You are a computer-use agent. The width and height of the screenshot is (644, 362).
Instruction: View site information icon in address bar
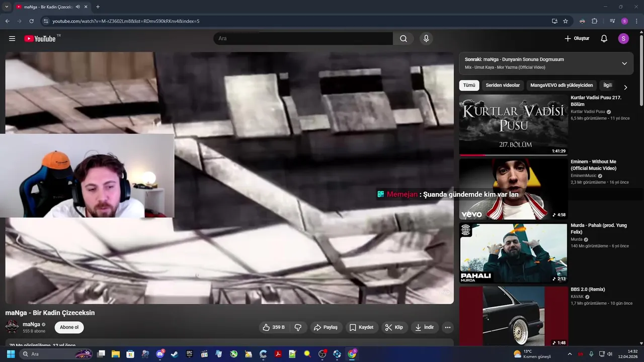pos(46,21)
